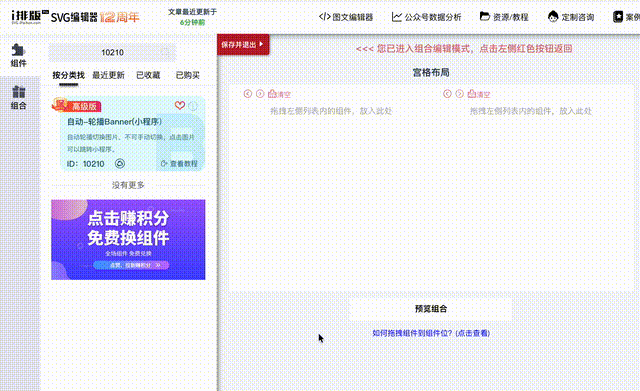This screenshot has width=640, height=391.
Task: Open 图文编辑器 from the top navigation
Action: [x=346, y=17]
